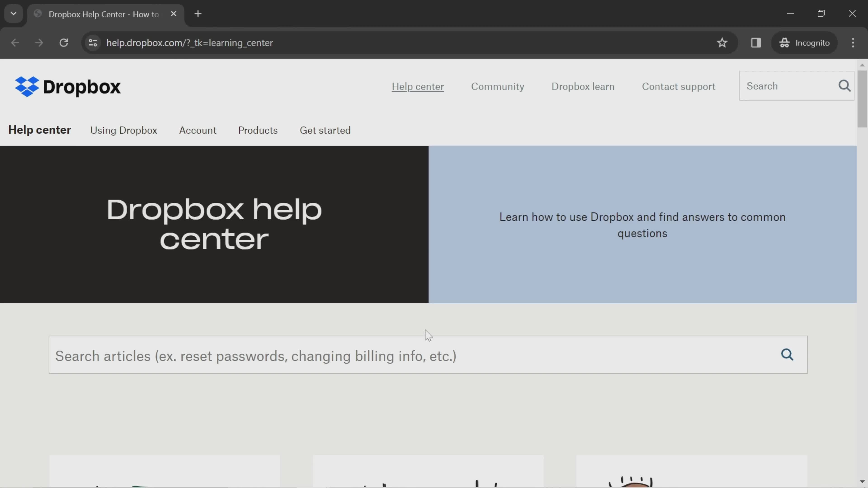Viewport: 868px width, 488px height.
Task: Bookmark this page with star icon
Action: (x=722, y=43)
